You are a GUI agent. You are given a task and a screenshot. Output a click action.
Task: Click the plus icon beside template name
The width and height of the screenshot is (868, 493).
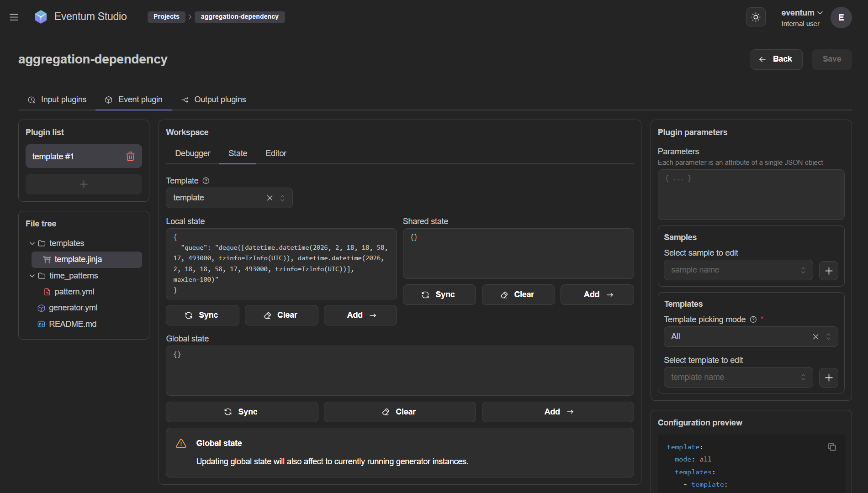click(x=828, y=378)
